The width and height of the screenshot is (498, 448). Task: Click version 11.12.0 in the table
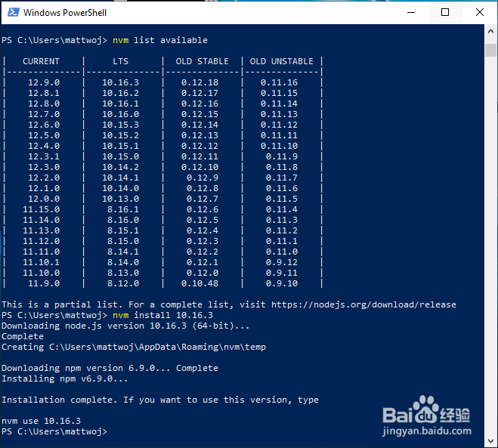point(42,241)
